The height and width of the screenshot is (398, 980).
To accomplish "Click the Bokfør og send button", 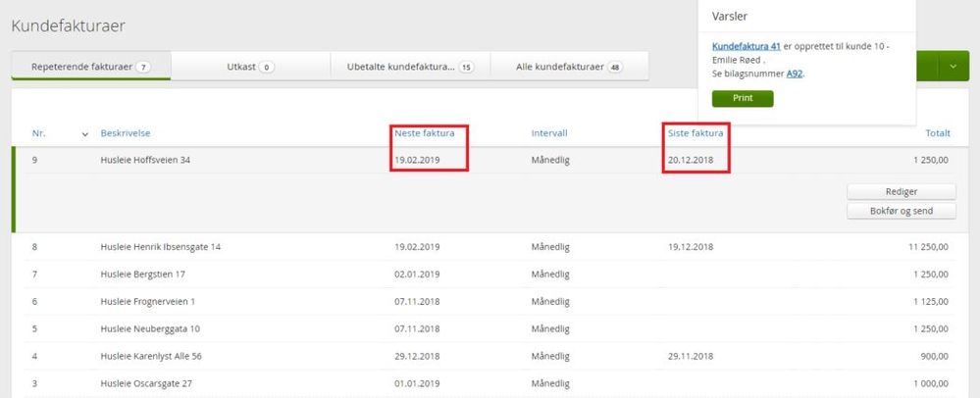I will point(902,211).
